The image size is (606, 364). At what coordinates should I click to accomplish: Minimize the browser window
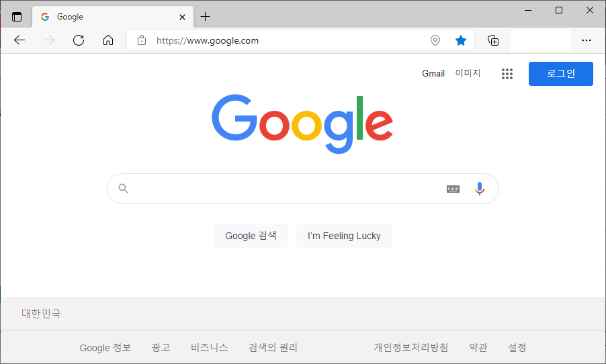(528, 10)
